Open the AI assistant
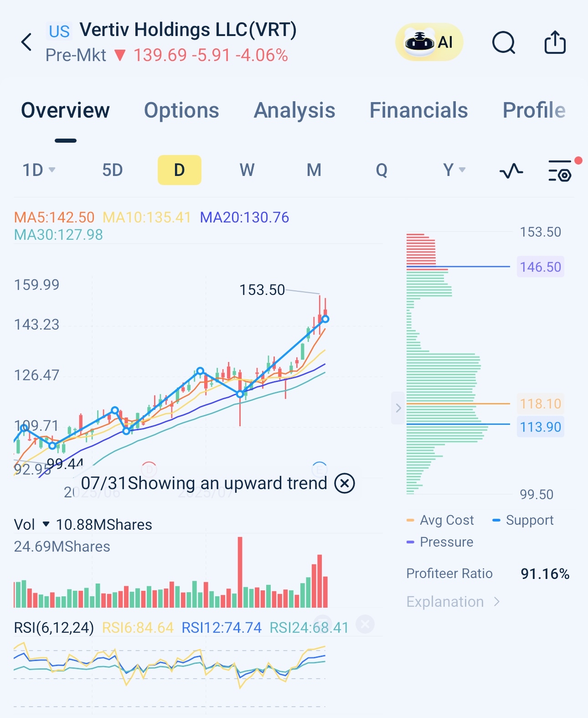Viewport: 588px width, 718px height. (x=429, y=42)
